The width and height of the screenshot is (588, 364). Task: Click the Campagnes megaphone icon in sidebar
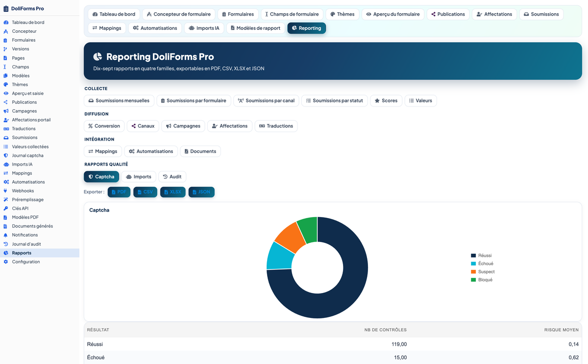pyautogui.click(x=6, y=111)
